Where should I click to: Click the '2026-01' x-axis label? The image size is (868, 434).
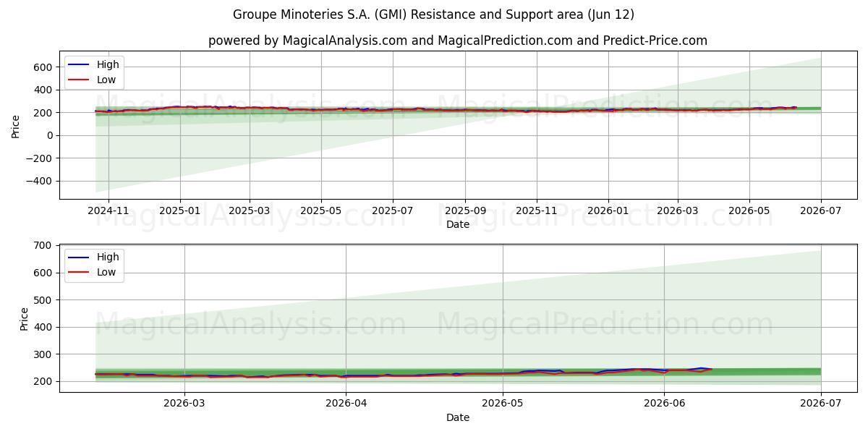coord(608,211)
